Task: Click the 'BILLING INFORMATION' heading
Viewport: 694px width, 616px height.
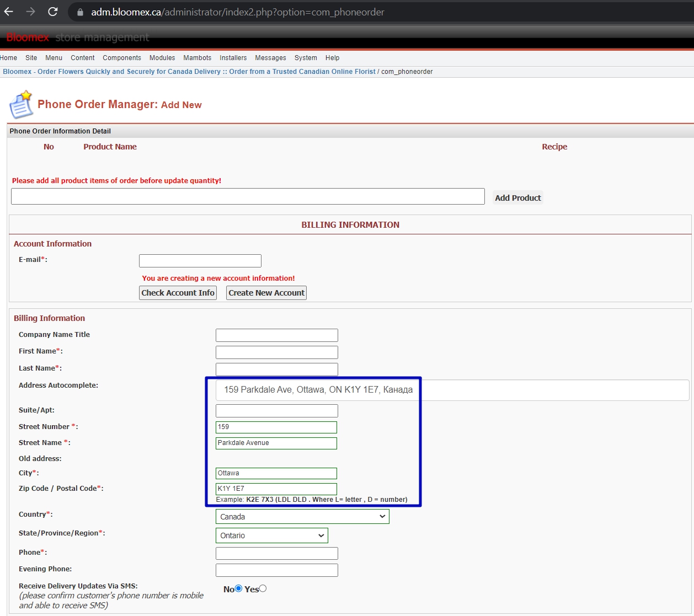Action: pos(350,225)
